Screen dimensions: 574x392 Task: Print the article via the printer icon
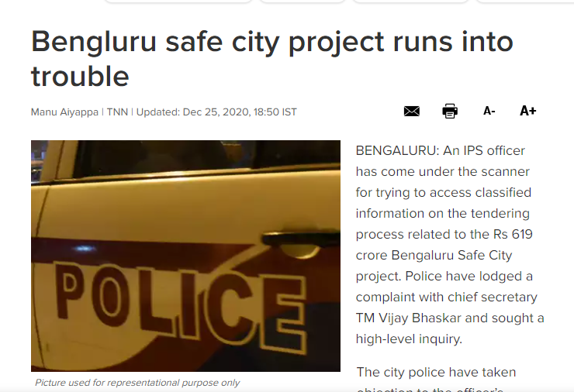pos(450,111)
